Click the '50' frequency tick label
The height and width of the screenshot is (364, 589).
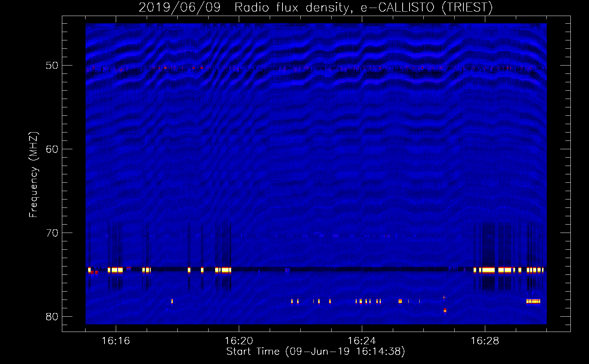(x=52, y=66)
